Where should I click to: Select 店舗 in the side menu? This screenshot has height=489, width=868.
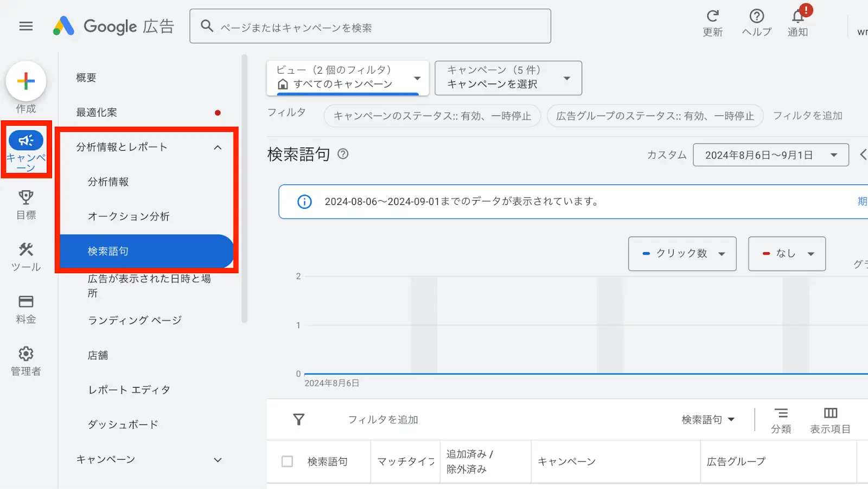pyautogui.click(x=98, y=355)
